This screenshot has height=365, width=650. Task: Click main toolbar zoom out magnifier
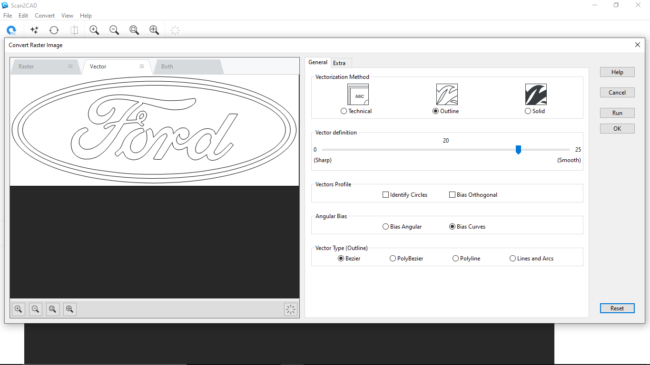click(x=114, y=30)
